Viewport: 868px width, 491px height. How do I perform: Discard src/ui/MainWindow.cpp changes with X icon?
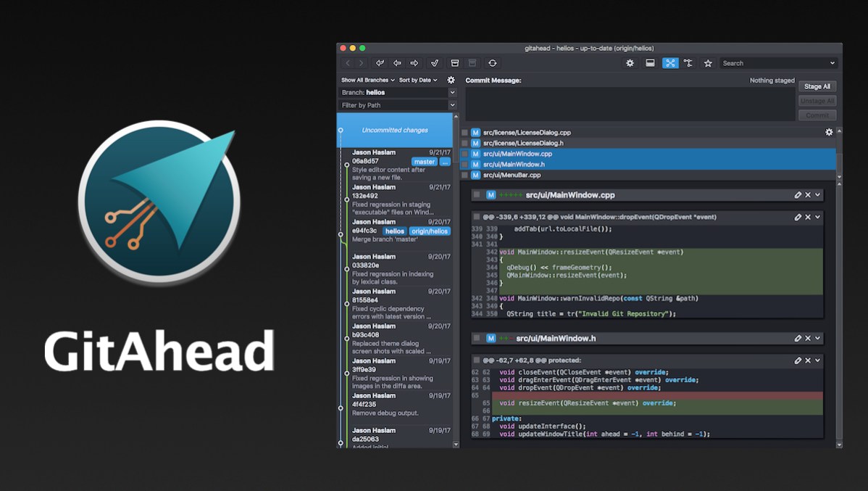point(808,195)
